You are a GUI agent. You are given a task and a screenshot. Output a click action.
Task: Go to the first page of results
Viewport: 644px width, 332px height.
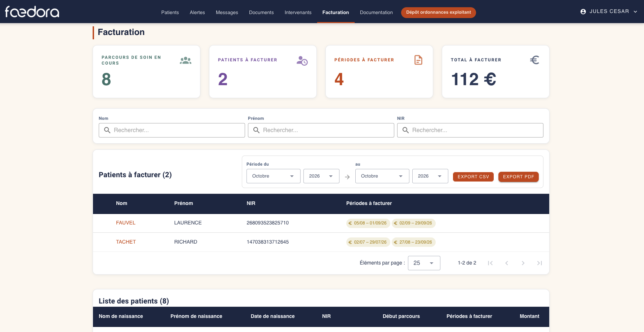490,263
